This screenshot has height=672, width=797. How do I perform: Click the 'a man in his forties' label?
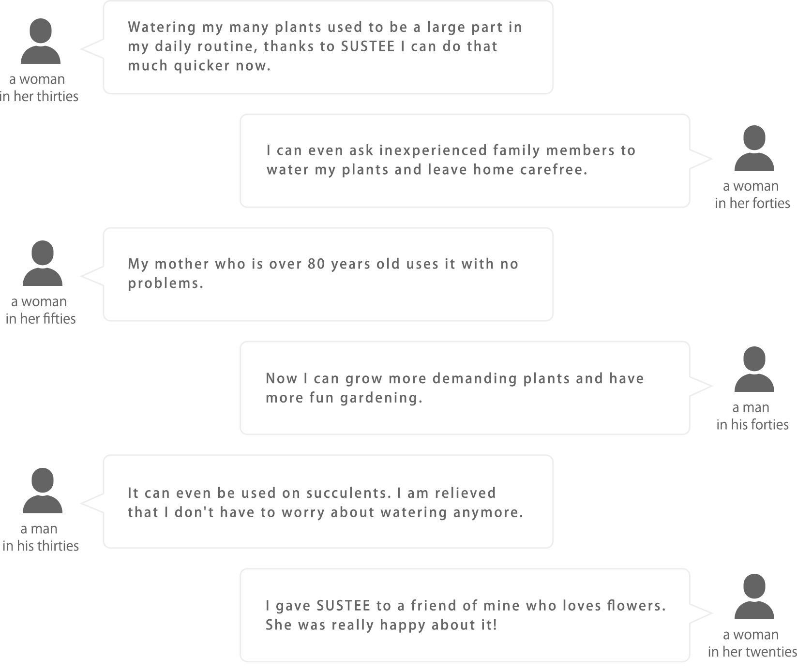click(752, 416)
